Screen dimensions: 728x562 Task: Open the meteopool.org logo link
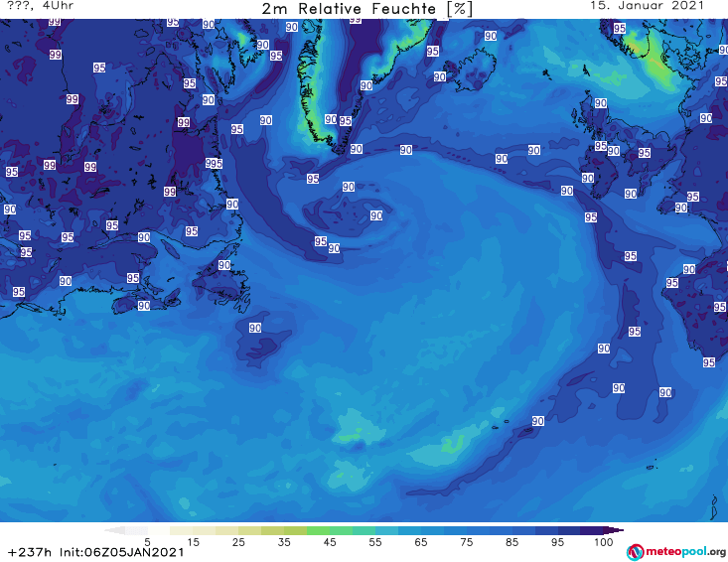676,552
